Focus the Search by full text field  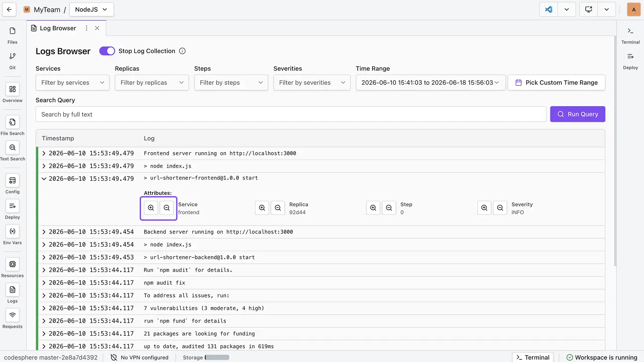(x=291, y=114)
